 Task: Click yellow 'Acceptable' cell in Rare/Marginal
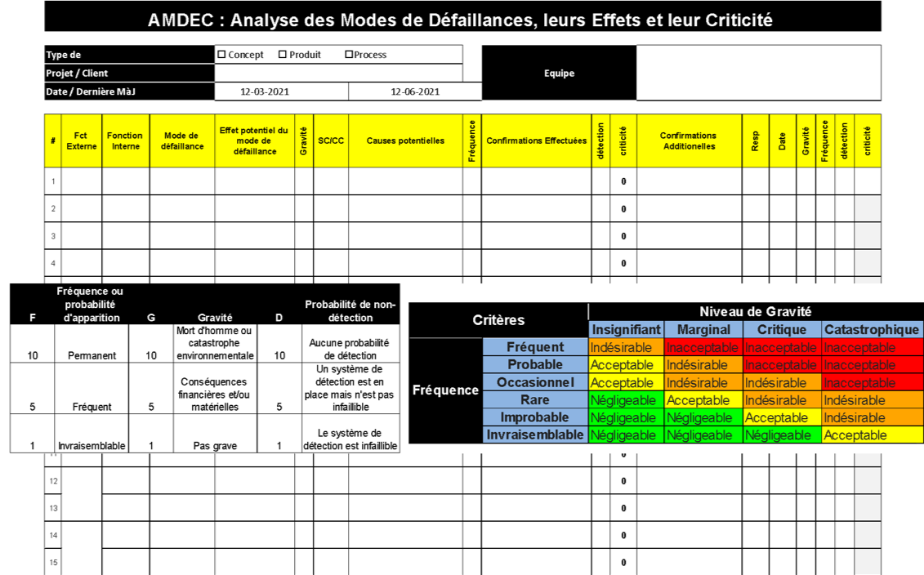703,400
